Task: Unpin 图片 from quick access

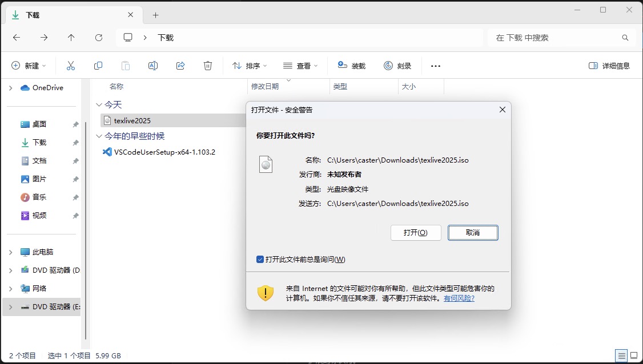Action: pyautogui.click(x=75, y=179)
